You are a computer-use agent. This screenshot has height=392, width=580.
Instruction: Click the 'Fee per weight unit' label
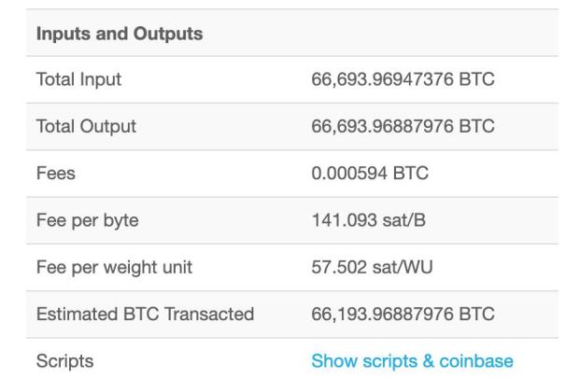113,267
